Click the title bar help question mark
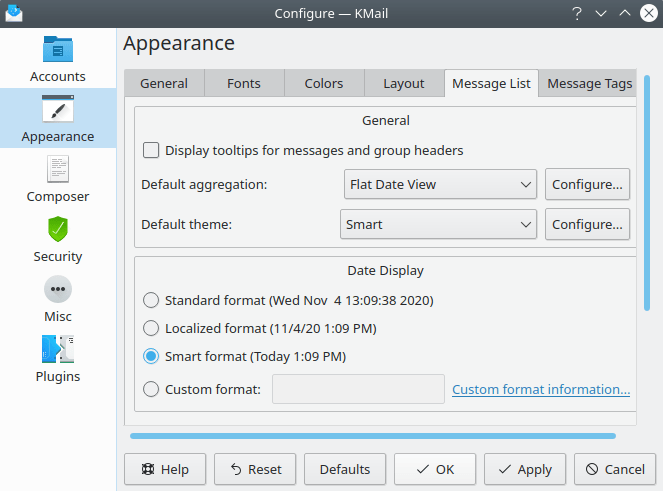 [577, 13]
